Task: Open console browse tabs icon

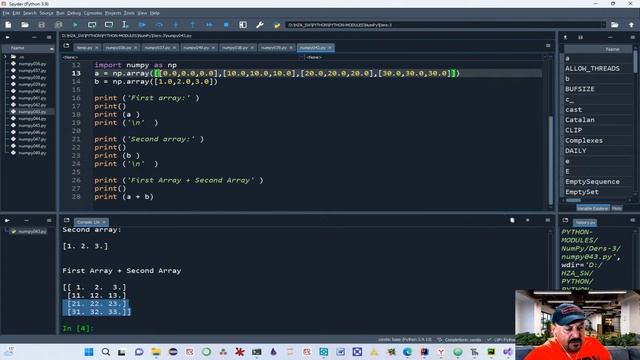Action: point(66,220)
